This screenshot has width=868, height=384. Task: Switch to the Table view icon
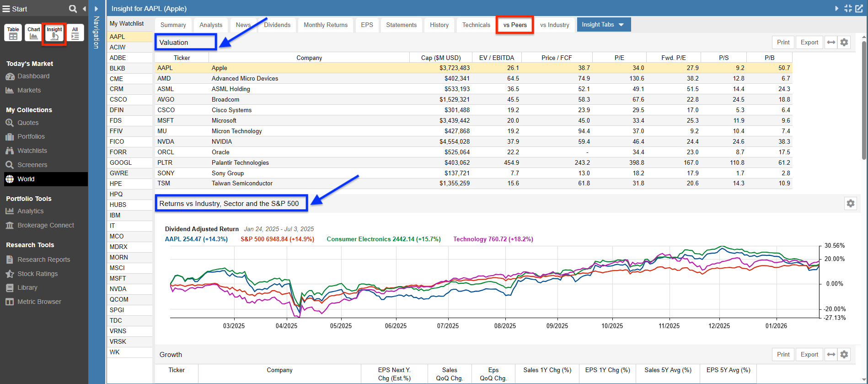(x=13, y=33)
